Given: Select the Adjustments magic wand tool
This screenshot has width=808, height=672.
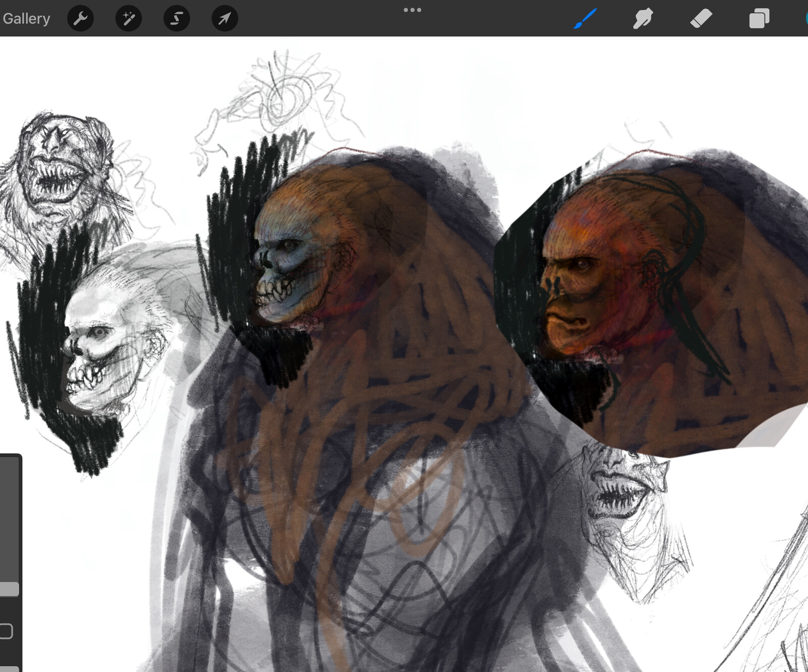Looking at the screenshot, I should coord(128,19).
